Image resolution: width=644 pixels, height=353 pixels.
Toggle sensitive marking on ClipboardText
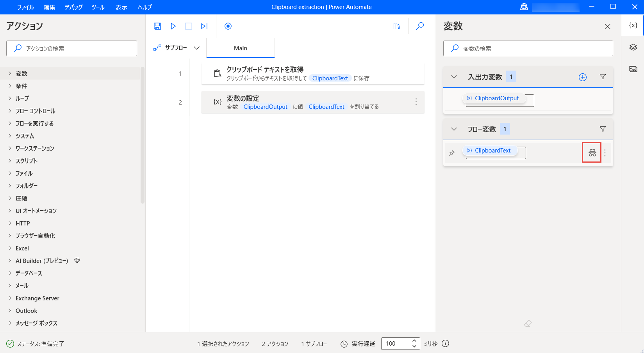pos(592,153)
